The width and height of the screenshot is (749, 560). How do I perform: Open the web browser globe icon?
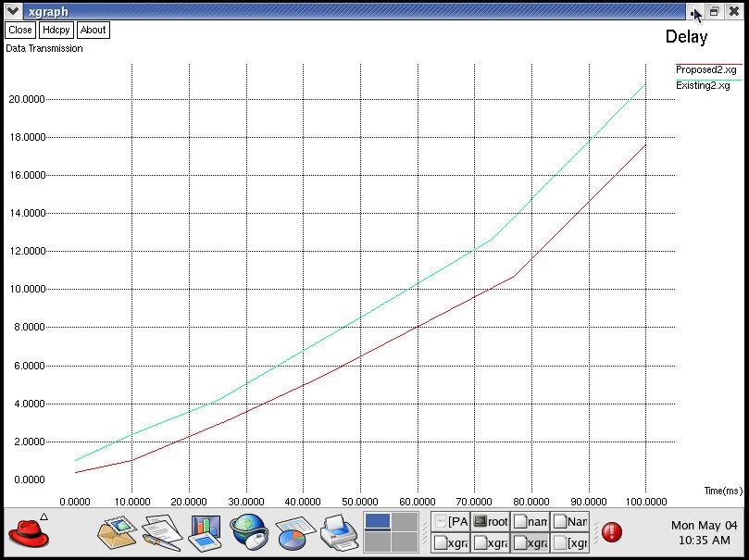248,533
